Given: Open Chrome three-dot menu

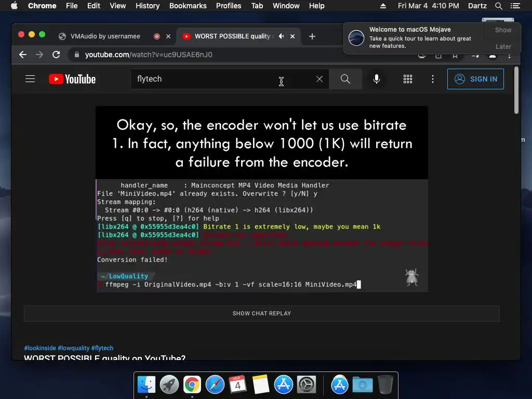Looking at the screenshot, I should click(x=509, y=56).
